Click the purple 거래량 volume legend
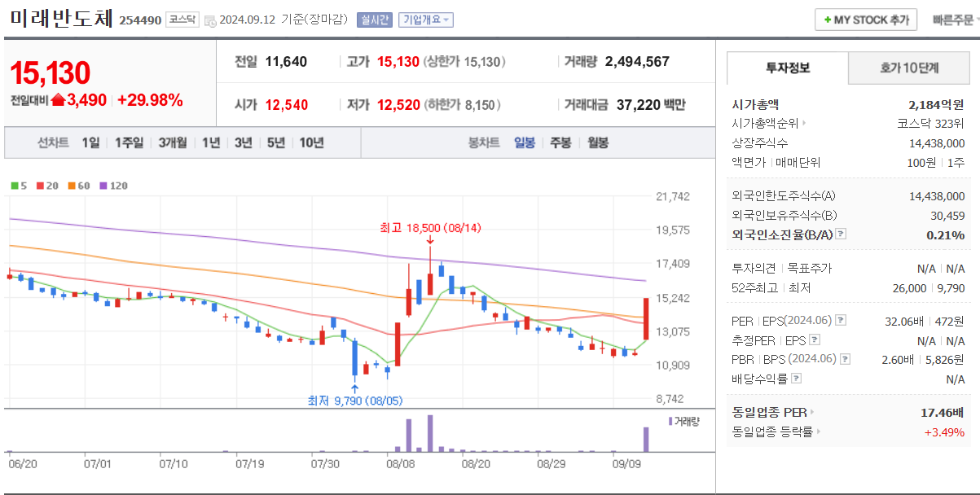This screenshot has height=495, width=980. [683, 421]
